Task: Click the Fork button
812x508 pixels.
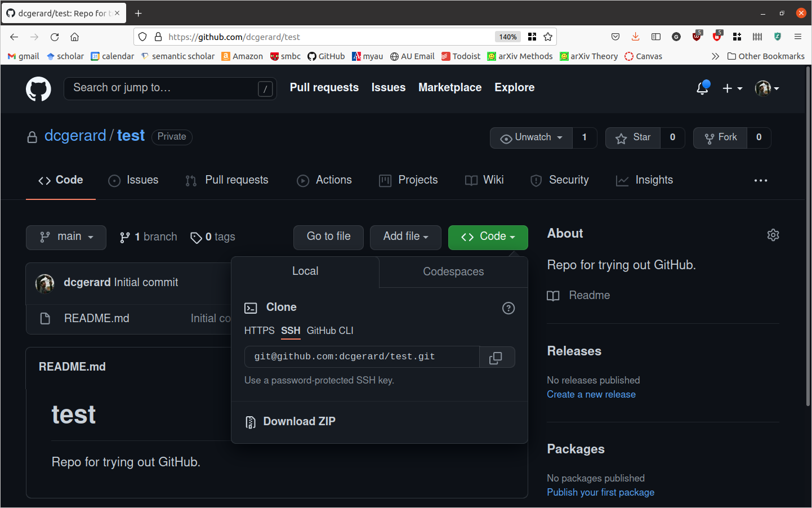Action: 721,137
